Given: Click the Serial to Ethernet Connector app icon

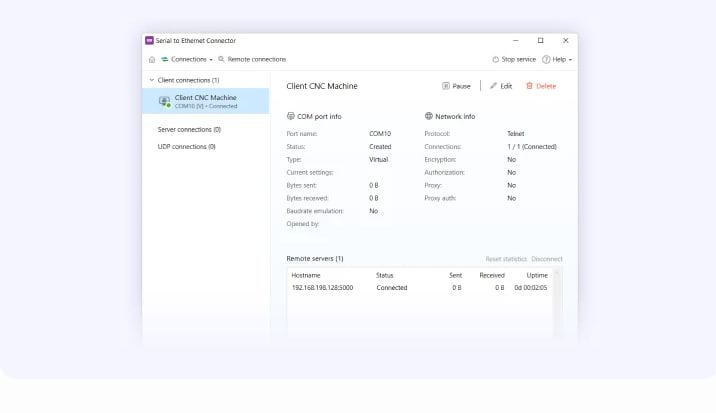Looking at the screenshot, I should [149, 41].
